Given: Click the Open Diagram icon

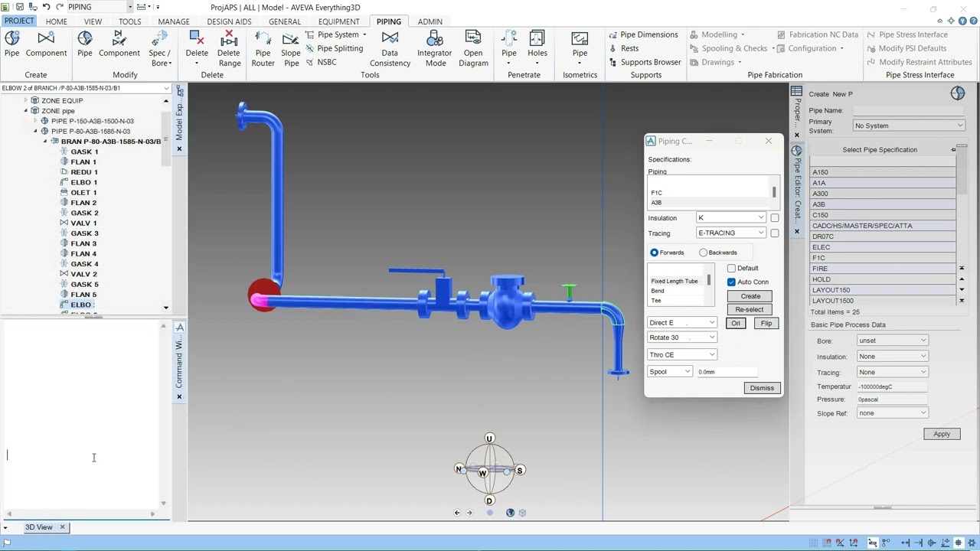Looking at the screenshot, I should pos(473,47).
